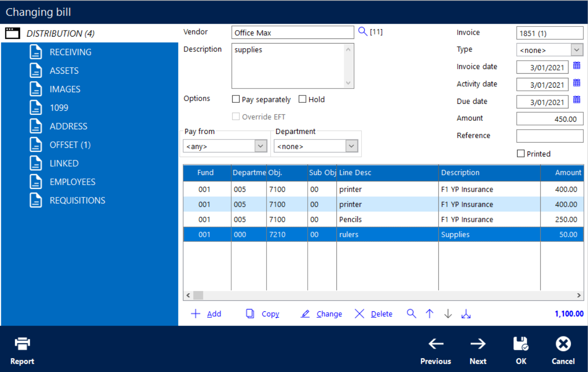The image size is (588, 372).
Task: Open the OFFSET (1) section
Action: [x=70, y=145]
